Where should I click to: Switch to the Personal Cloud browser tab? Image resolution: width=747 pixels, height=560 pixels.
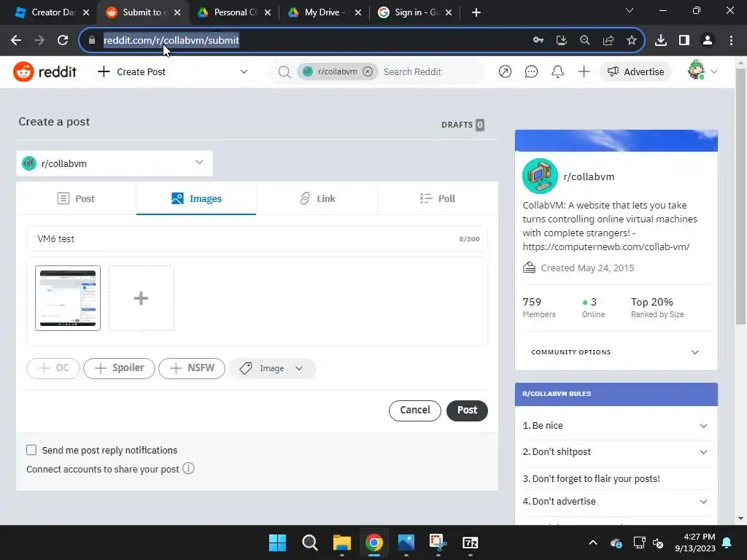pos(236,12)
